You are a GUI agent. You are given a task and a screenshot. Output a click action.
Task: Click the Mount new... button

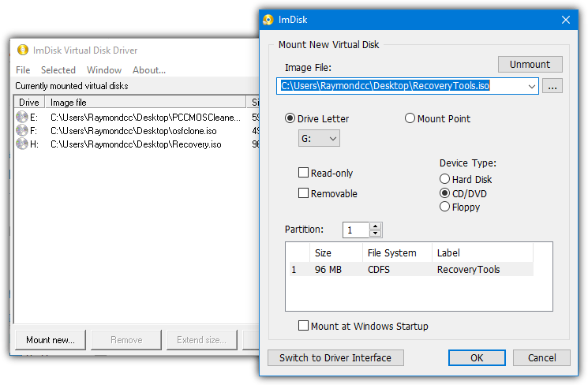click(x=51, y=340)
